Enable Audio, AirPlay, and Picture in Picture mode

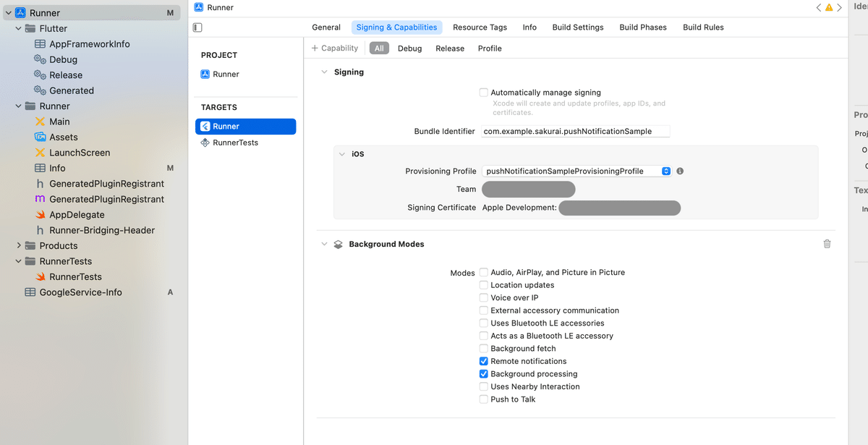click(483, 272)
